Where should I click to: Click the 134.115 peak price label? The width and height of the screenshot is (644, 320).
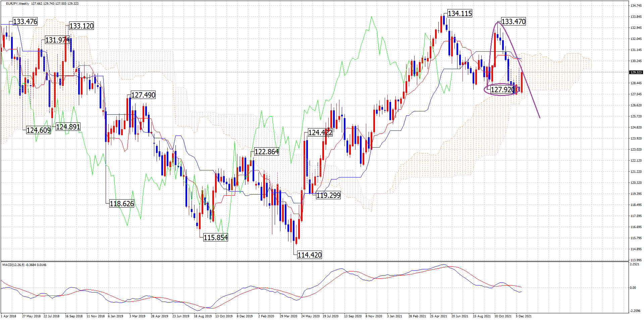(x=460, y=14)
